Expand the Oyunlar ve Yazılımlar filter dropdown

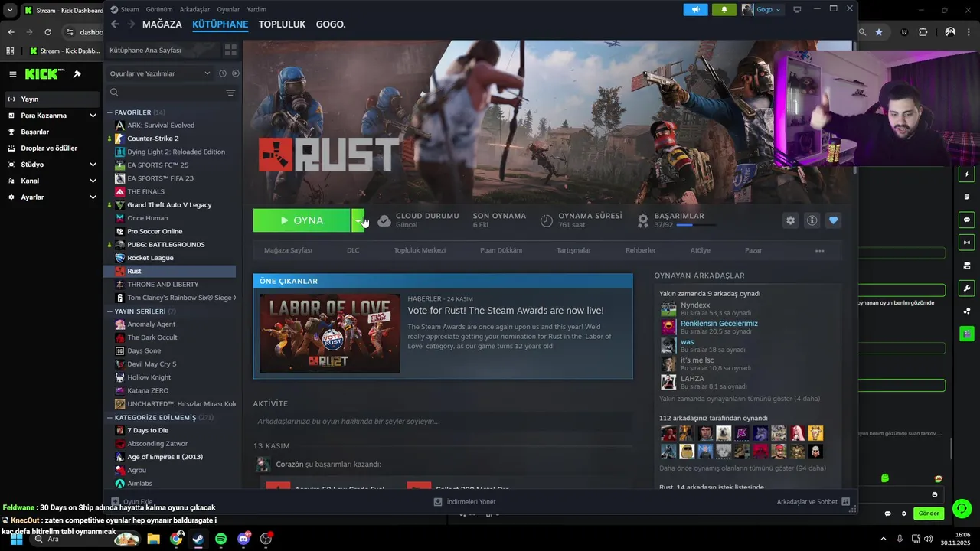(x=160, y=73)
